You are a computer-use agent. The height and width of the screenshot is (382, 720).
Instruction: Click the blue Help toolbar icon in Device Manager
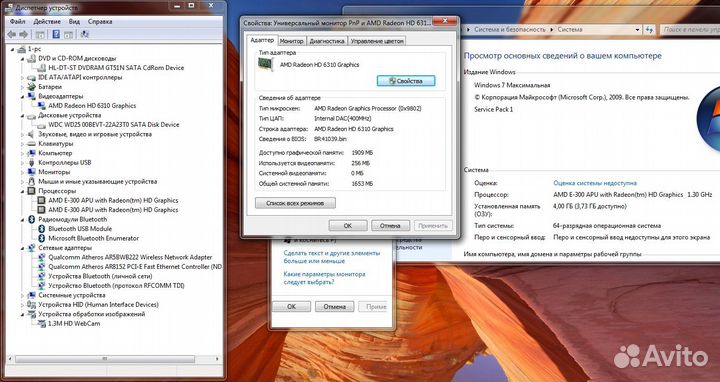pos(56,34)
